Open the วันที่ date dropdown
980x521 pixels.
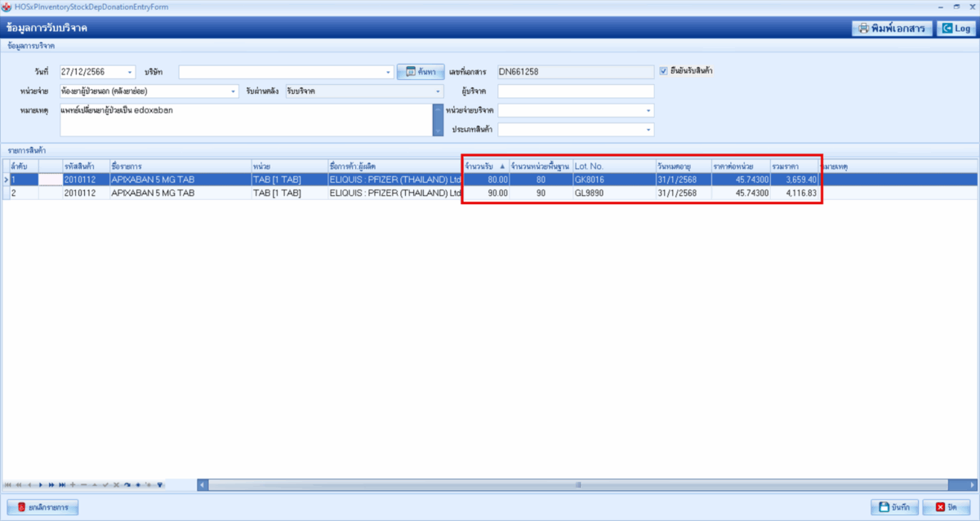[130, 72]
